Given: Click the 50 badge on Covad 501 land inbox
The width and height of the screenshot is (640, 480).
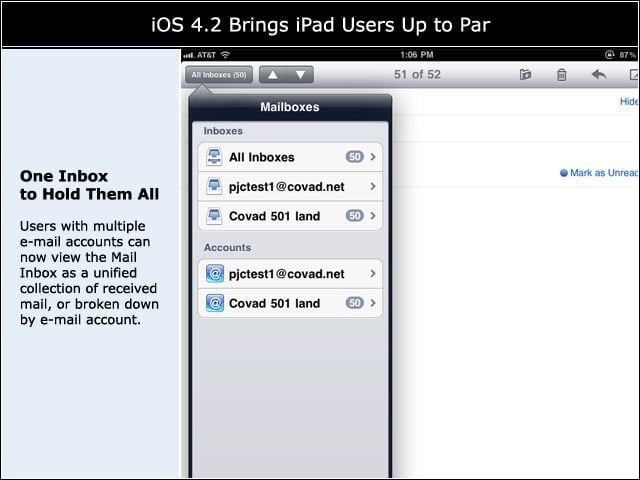Looking at the screenshot, I should click(x=355, y=216).
